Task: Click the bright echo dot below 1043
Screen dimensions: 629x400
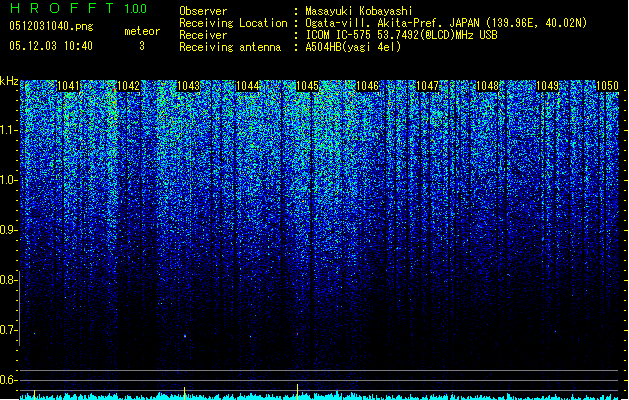Action: 185,336
